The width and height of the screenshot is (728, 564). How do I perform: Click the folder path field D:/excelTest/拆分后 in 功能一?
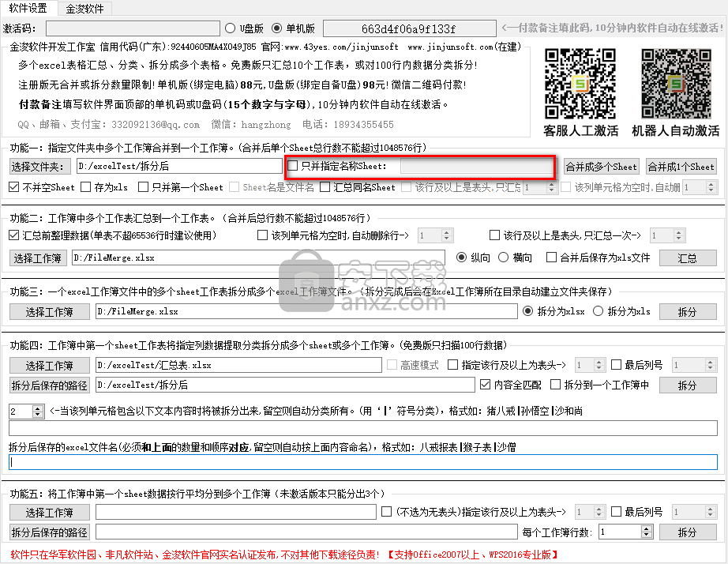tap(179, 167)
